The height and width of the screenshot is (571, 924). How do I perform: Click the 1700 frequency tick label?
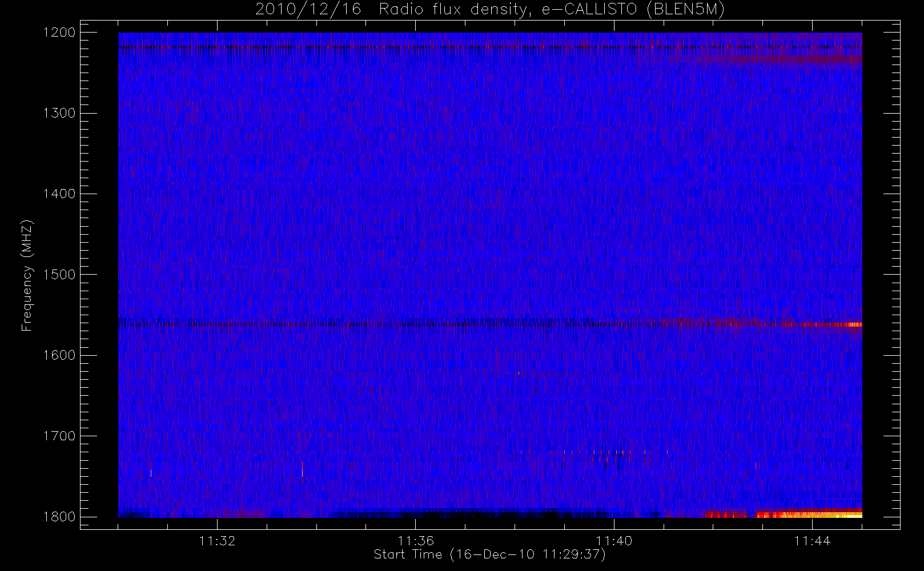pyautogui.click(x=59, y=436)
